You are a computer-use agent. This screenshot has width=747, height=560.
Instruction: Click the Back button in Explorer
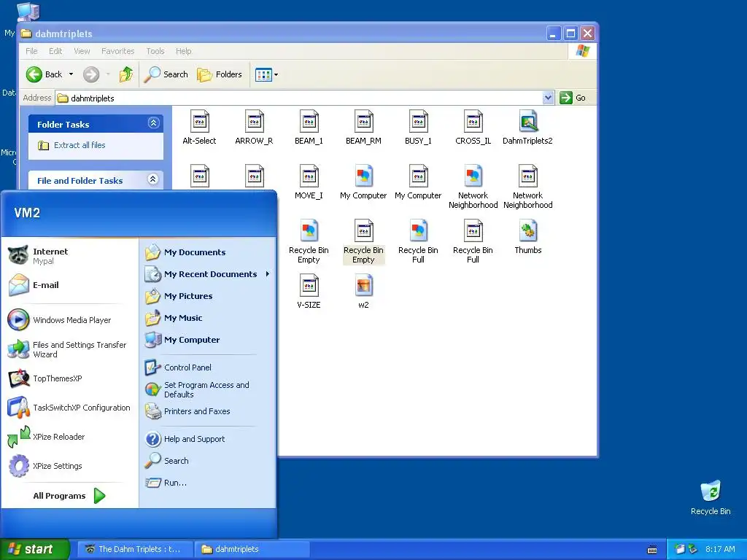tap(44, 74)
